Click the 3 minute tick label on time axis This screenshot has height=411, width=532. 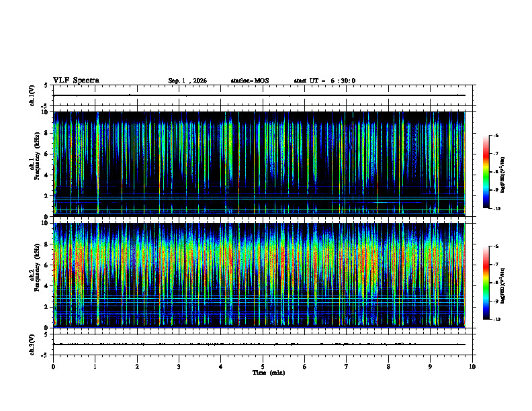point(179,367)
